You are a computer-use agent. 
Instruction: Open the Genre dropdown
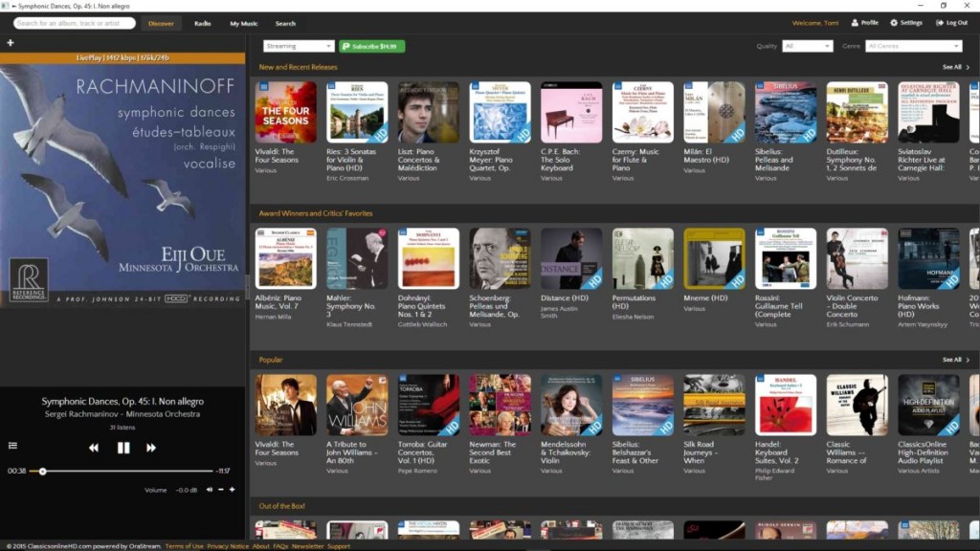click(x=913, y=46)
